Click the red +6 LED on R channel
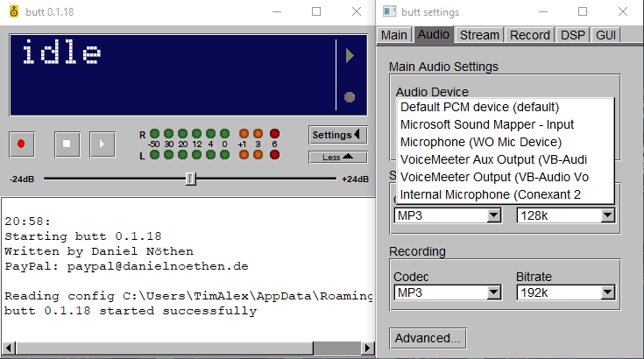The width and height of the screenshot is (644, 359). pyautogui.click(x=275, y=134)
